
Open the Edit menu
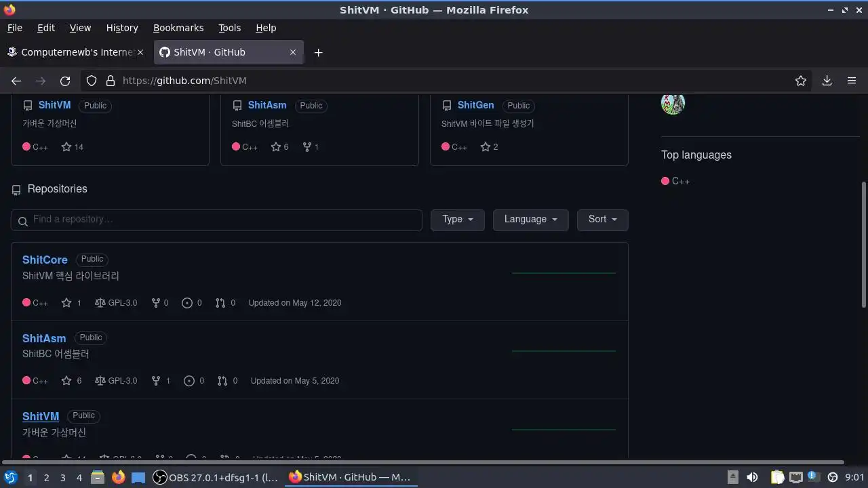point(46,28)
